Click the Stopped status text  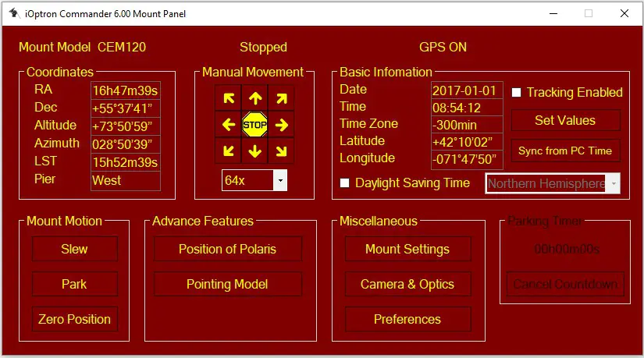point(263,48)
